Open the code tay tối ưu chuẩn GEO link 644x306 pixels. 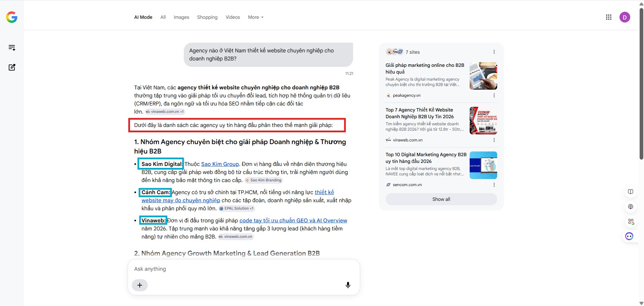293,220
